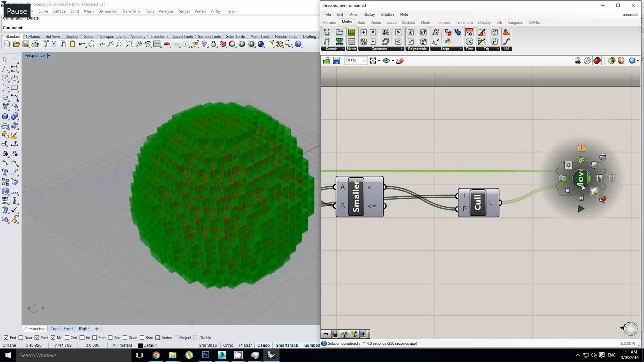Image resolution: width=644 pixels, height=362 pixels.
Task: Toggle SmartTrack in Rhino status bar
Action: [x=287, y=345]
